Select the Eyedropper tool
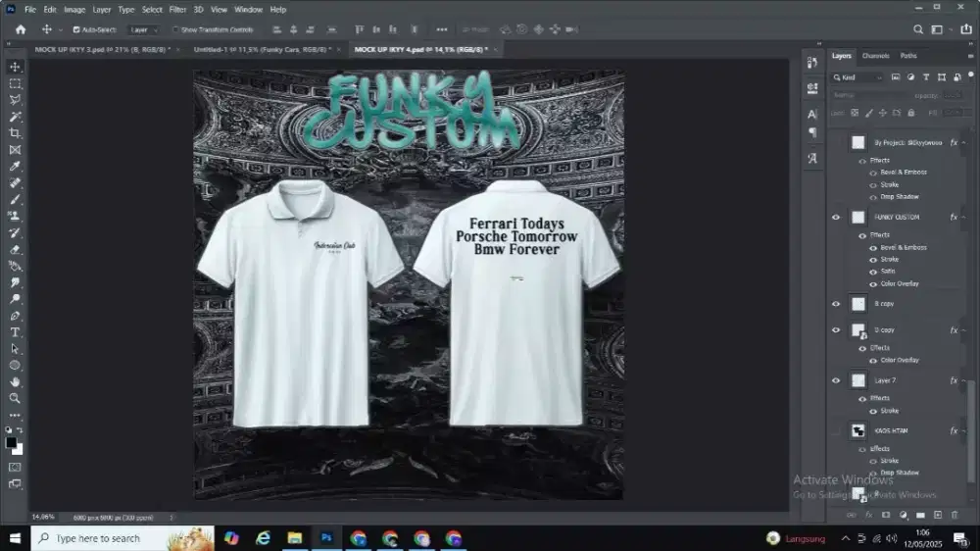The width and height of the screenshot is (980, 551). coord(15,167)
